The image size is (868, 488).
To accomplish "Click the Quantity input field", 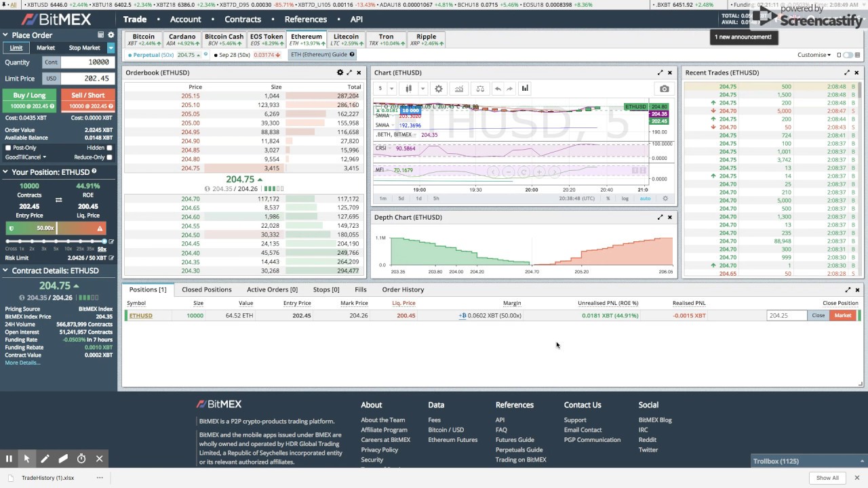I will point(87,62).
